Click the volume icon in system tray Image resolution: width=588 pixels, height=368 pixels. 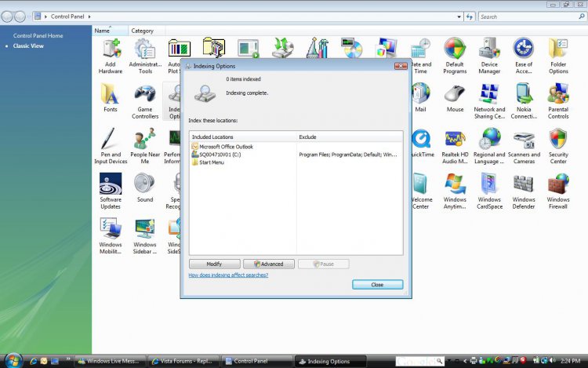[553, 361]
